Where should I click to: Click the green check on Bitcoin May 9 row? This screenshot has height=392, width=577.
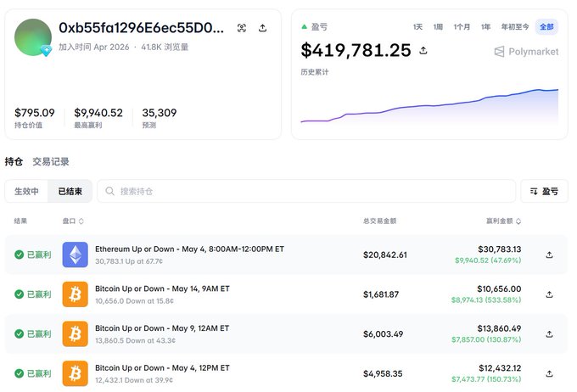coord(20,333)
